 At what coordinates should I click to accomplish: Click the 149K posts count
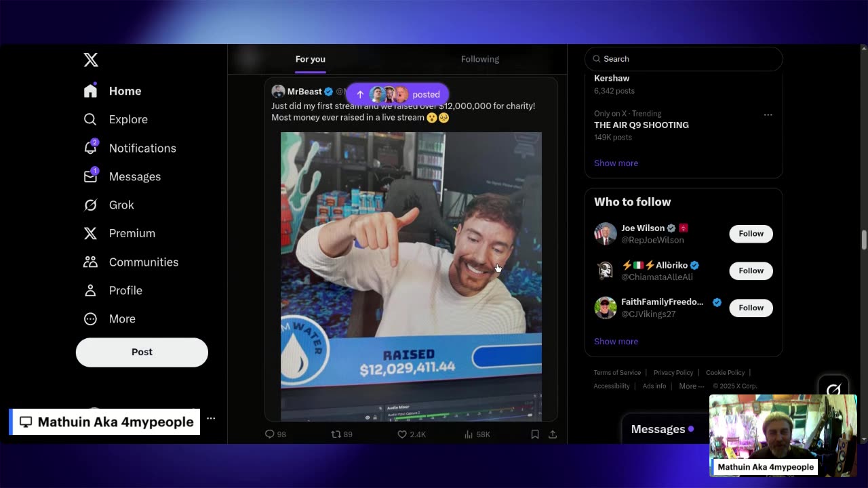613,137
